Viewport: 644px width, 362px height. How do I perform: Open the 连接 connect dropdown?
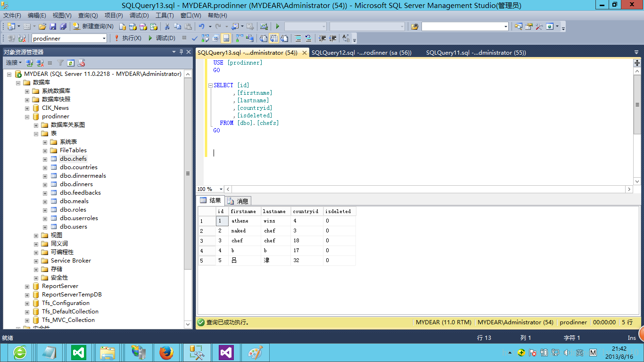tap(13, 63)
